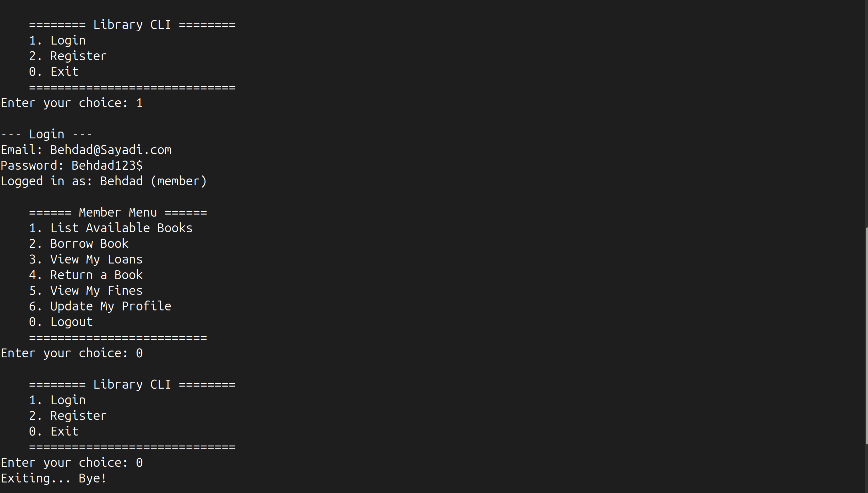Image resolution: width=868 pixels, height=493 pixels.
Task: Click the 'Exiting... Bye!' output line
Action: pyautogui.click(x=54, y=478)
